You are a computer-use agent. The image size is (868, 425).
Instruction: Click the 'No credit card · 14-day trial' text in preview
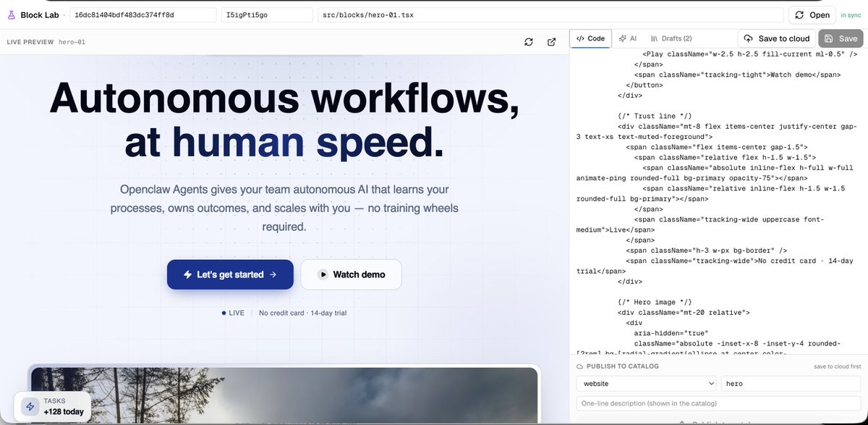click(x=303, y=314)
